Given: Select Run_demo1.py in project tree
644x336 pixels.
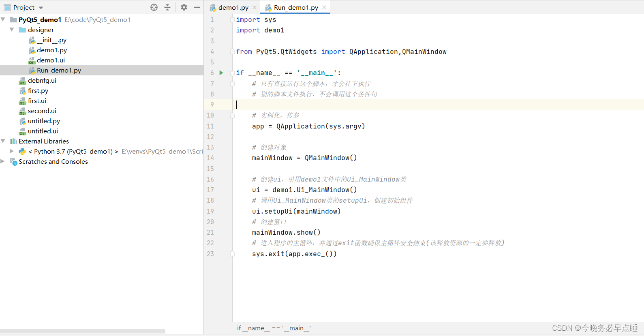Looking at the screenshot, I should 59,70.
